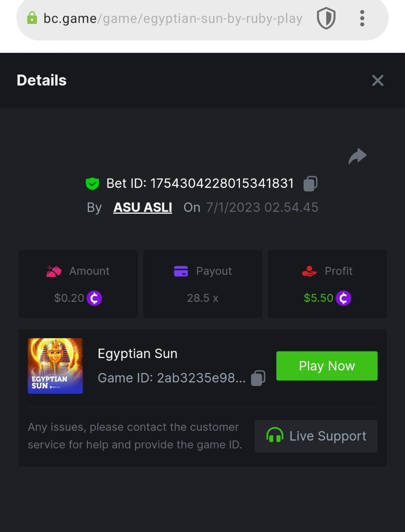
Task: Close the Details dialog
Action: [x=377, y=80]
